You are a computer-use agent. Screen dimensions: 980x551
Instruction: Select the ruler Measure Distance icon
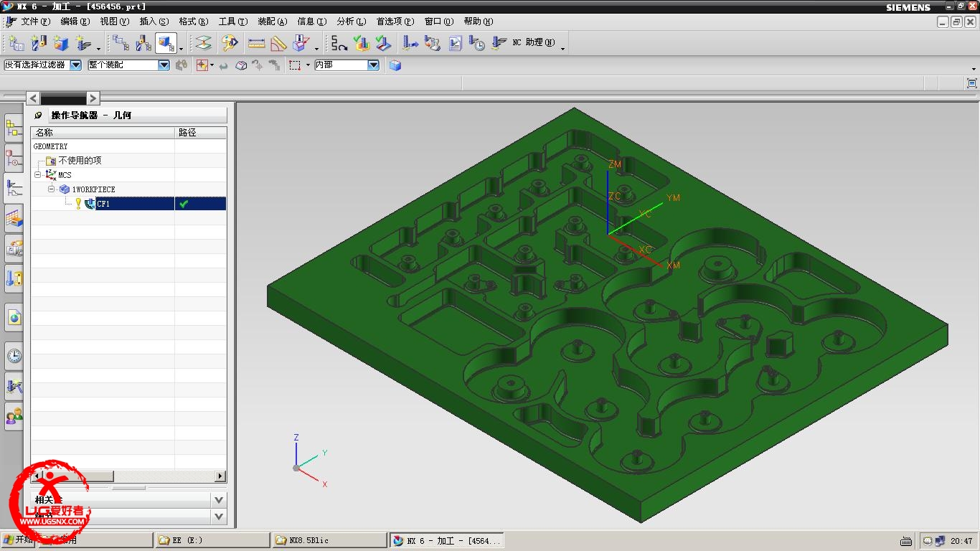[x=257, y=44]
